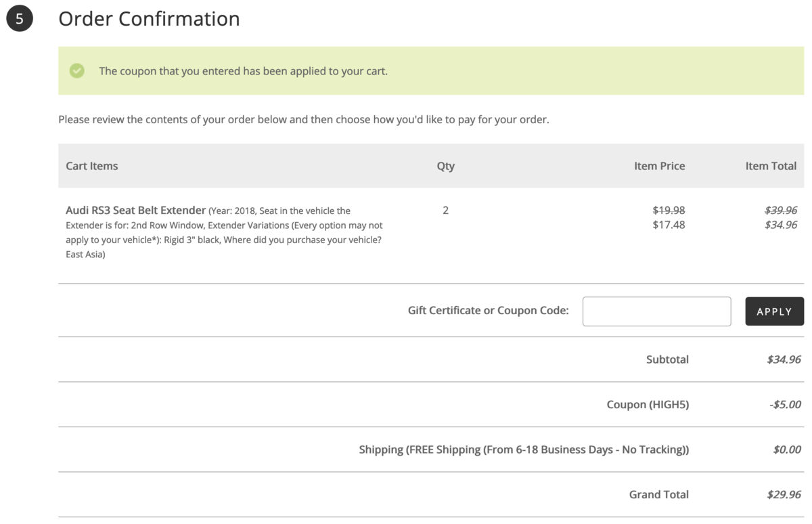
Task: Select the Item Price column header
Action: click(659, 166)
